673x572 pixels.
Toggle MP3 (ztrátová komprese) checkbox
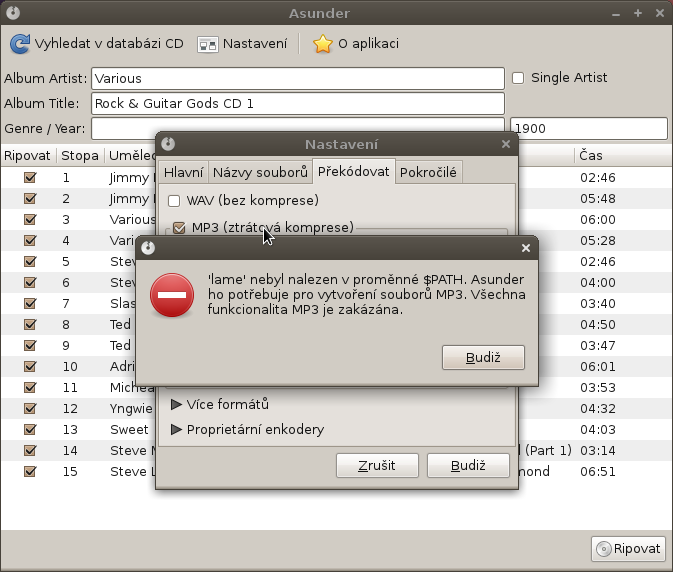[x=179, y=227]
